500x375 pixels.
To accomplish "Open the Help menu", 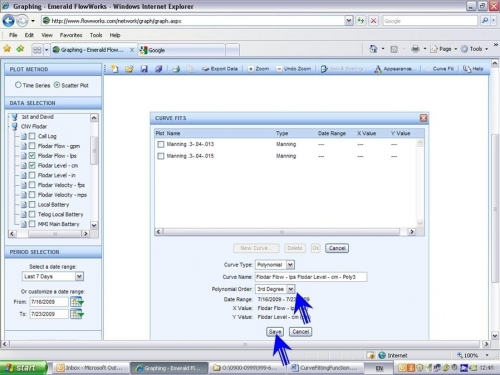I will click(115, 35).
